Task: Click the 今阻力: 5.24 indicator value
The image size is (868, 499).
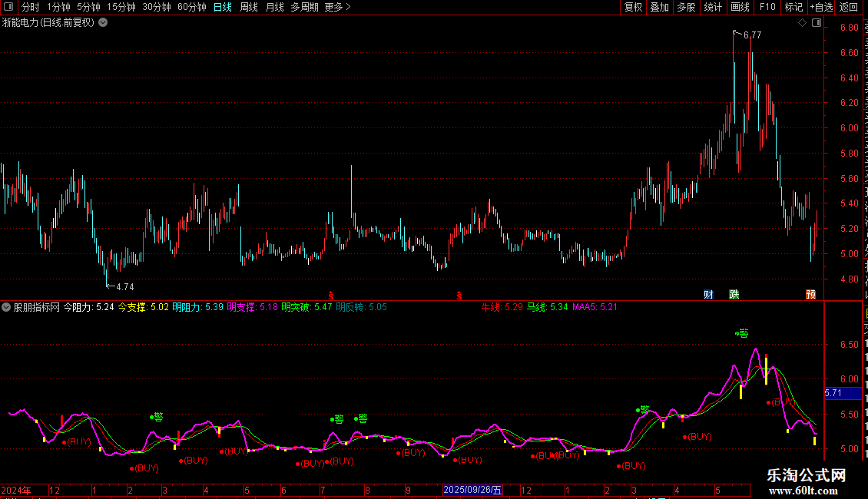Action: 88,307
